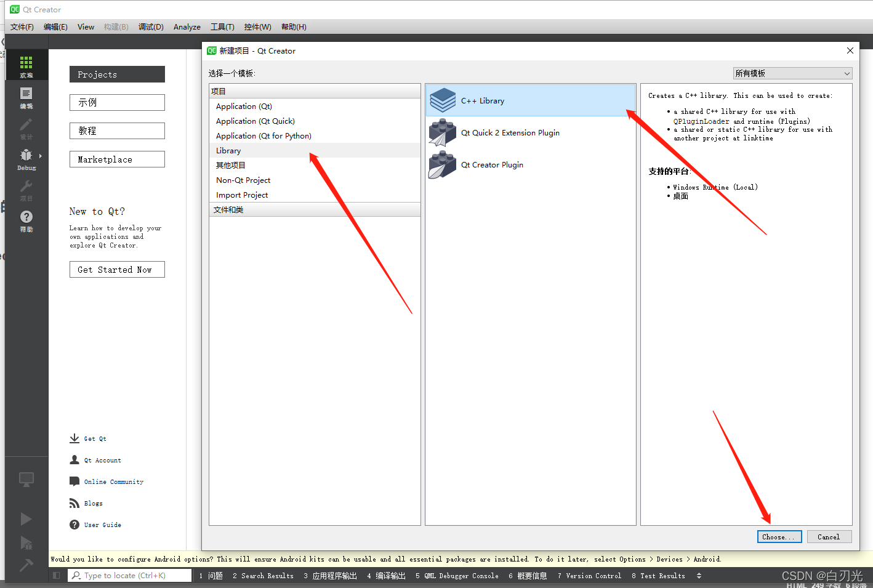Open the 示例 examples button
Image resolution: width=873 pixels, height=588 pixels.
coord(117,102)
